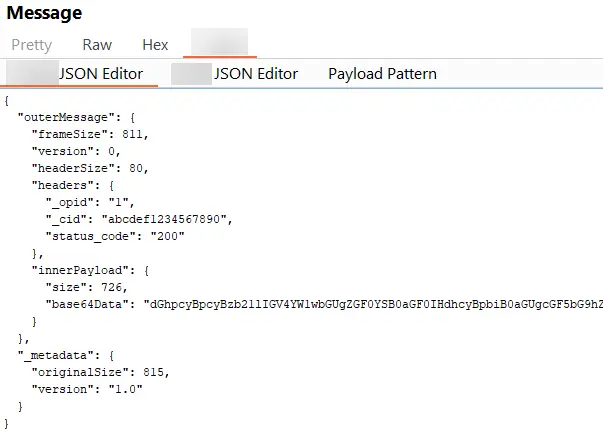Select the blurred tab next to Hex
603x433 pixels.
tap(220, 42)
